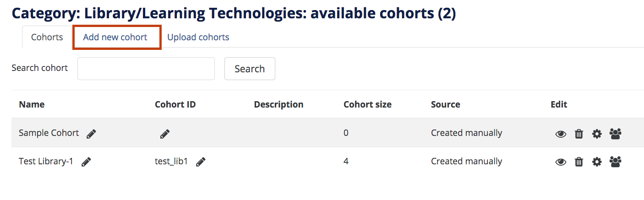This screenshot has height=200, width=644.
Task: Open the Upload cohorts tab
Action: (198, 38)
